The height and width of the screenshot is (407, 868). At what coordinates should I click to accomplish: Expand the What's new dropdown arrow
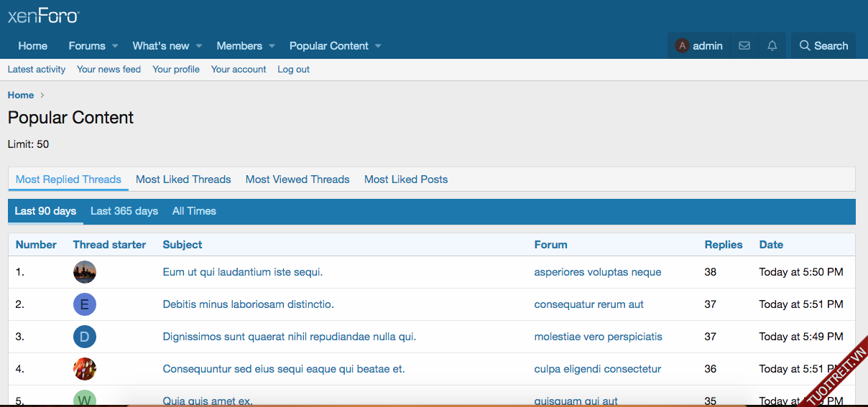(199, 46)
